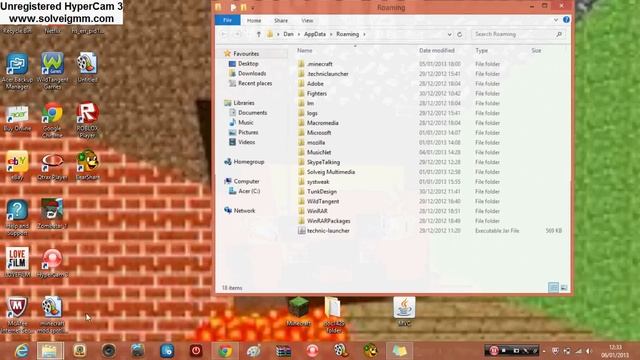Screen dimensions: 640x360
Task: Sort by the Name column header
Action: click(304, 51)
